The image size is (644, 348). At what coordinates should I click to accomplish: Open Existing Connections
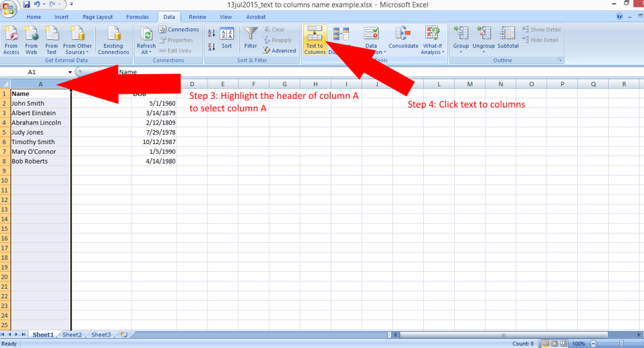tap(113, 40)
